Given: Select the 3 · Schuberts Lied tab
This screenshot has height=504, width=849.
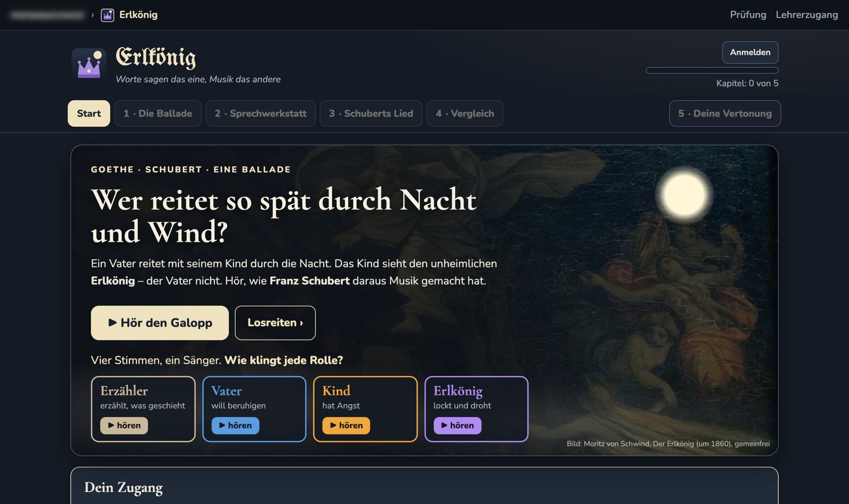Looking at the screenshot, I should point(371,114).
